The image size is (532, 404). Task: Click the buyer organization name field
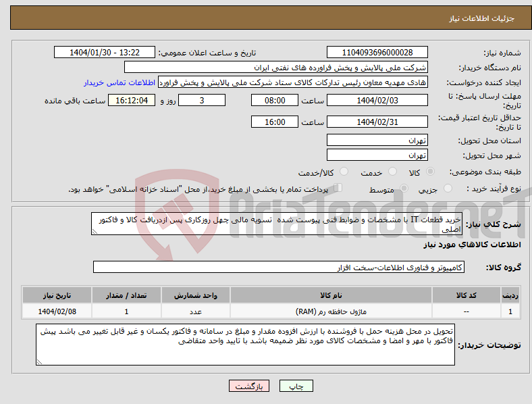tap(276, 67)
